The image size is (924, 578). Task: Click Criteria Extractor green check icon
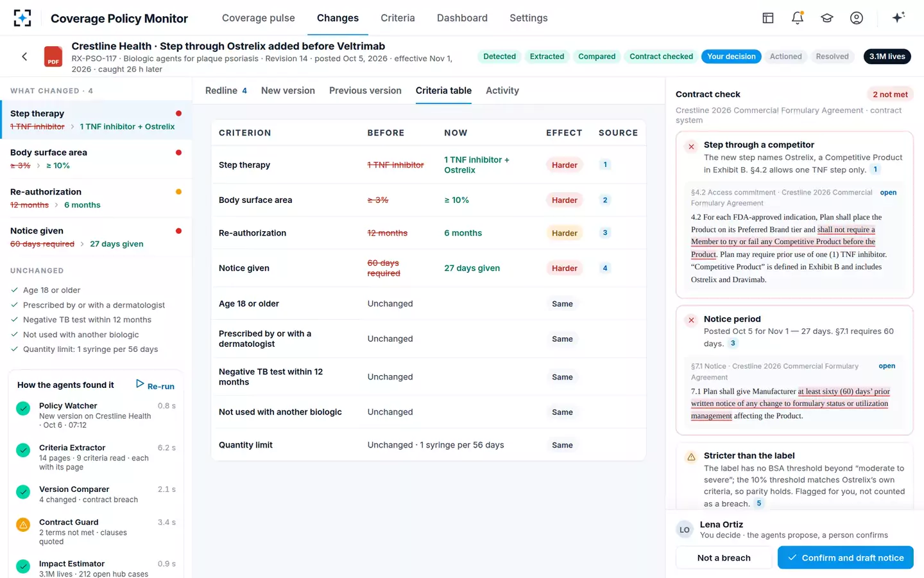23,450
